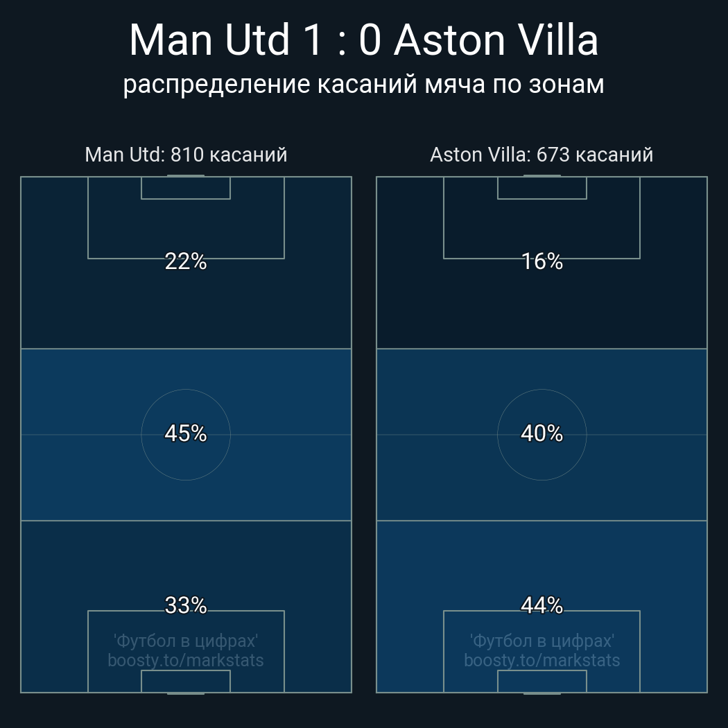Click the 44% label on the Aston Villa pitch

pos(541,605)
